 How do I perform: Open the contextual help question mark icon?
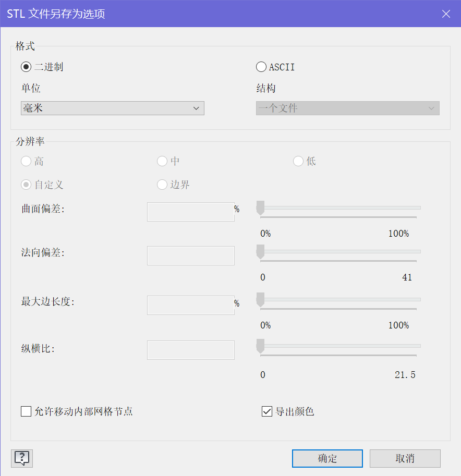click(x=21, y=458)
